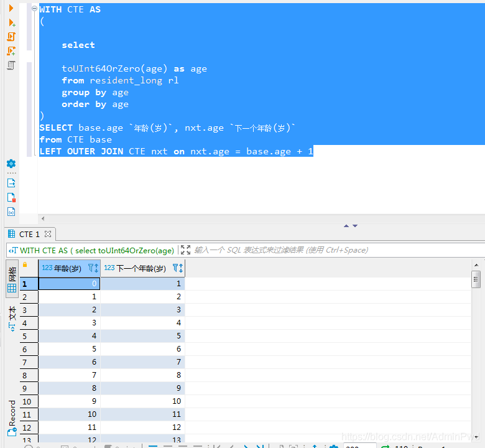The image size is (485, 448).
Task: Select row header 5
Action: click(x=29, y=336)
